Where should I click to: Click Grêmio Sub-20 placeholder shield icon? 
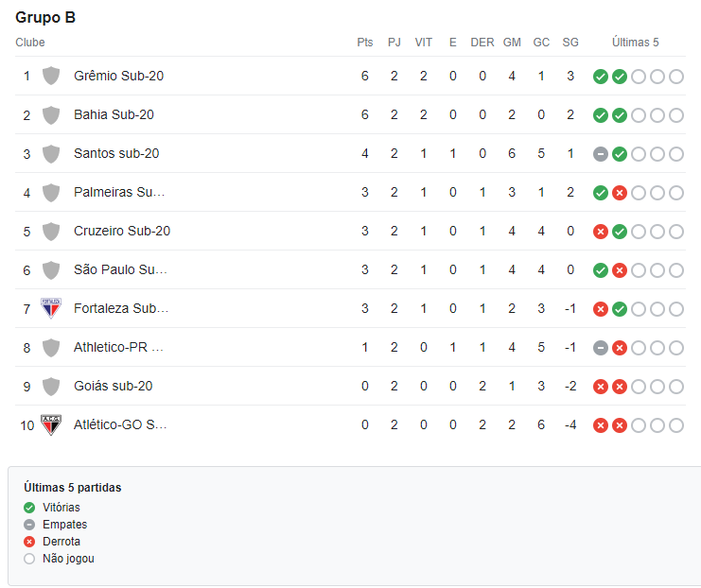(x=51, y=76)
